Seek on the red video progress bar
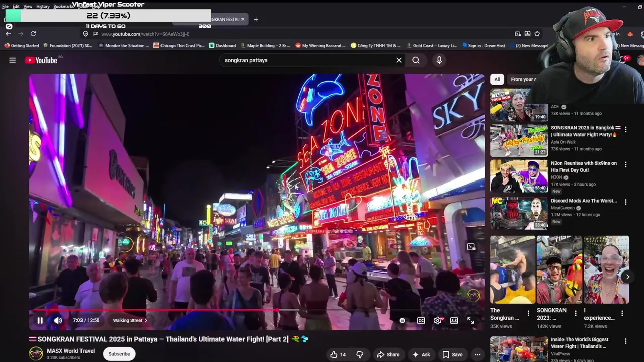The height and width of the screenshot is (362, 644). [257, 310]
